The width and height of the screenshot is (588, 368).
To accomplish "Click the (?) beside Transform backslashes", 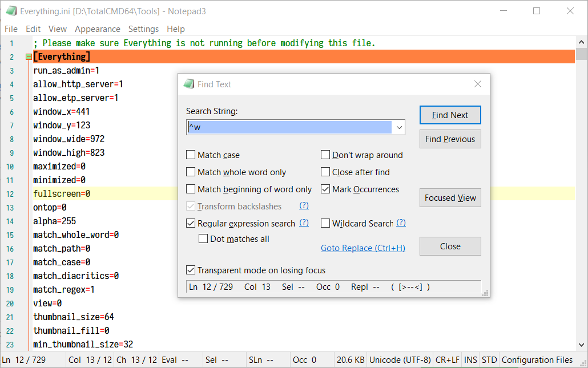I will (304, 206).
